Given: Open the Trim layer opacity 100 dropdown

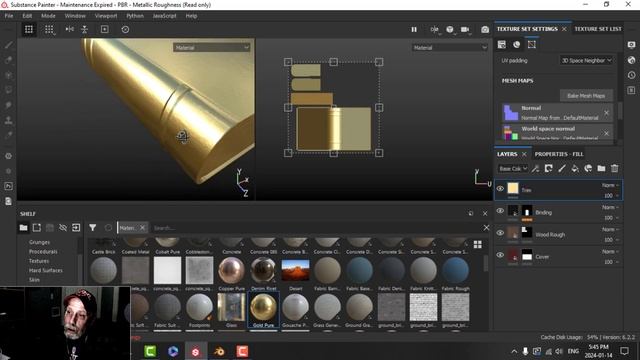Looking at the screenshot, I should [x=611, y=196].
